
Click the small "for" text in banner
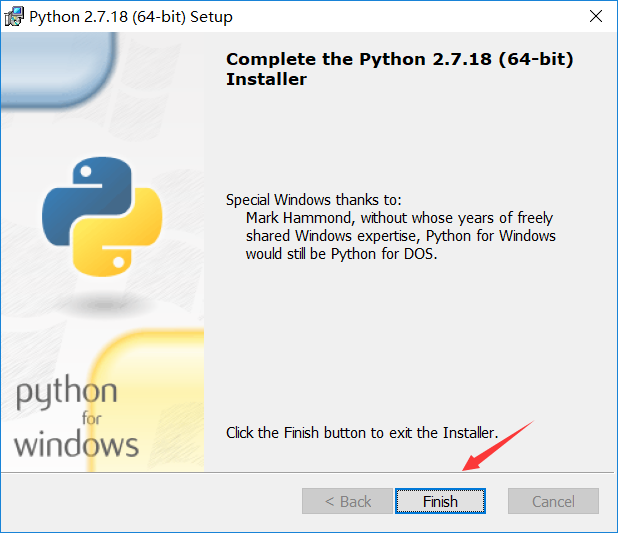[x=91, y=418]
